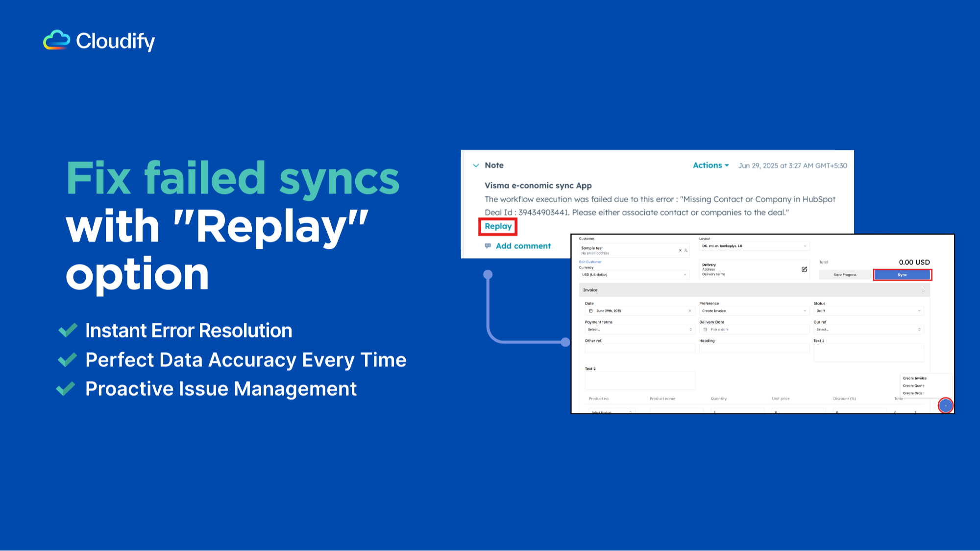Click the Discount (%) column header
The height and width of the screenshot is (551, 980).
(x=844, y=399)
